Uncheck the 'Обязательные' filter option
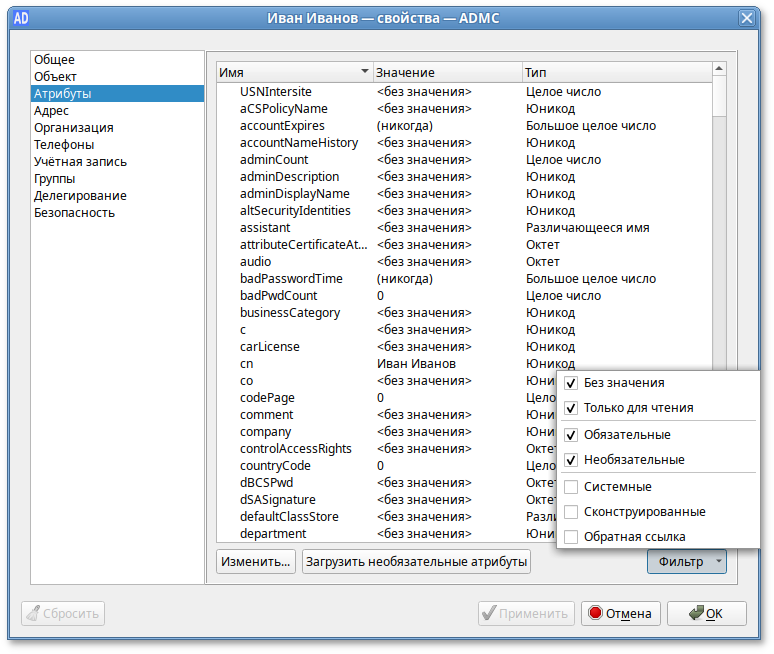The image size is (774, 654). pos(571,435)
